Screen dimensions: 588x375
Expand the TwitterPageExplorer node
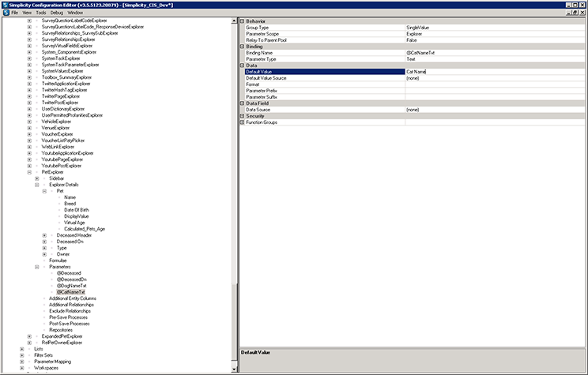29,96
